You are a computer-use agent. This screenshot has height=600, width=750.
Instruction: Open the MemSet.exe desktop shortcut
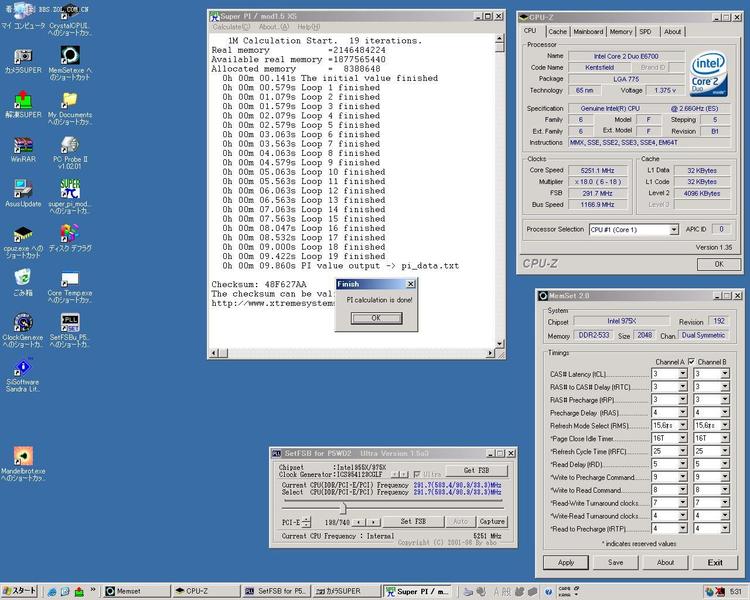[70, 63]
